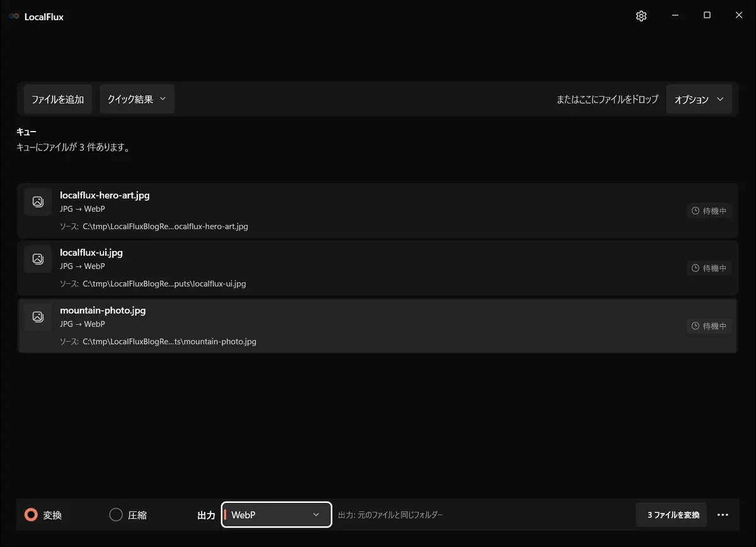Click the またはここにファイルをドロップ label
Viewport: 756px width, 547px height.
(607, 99)
